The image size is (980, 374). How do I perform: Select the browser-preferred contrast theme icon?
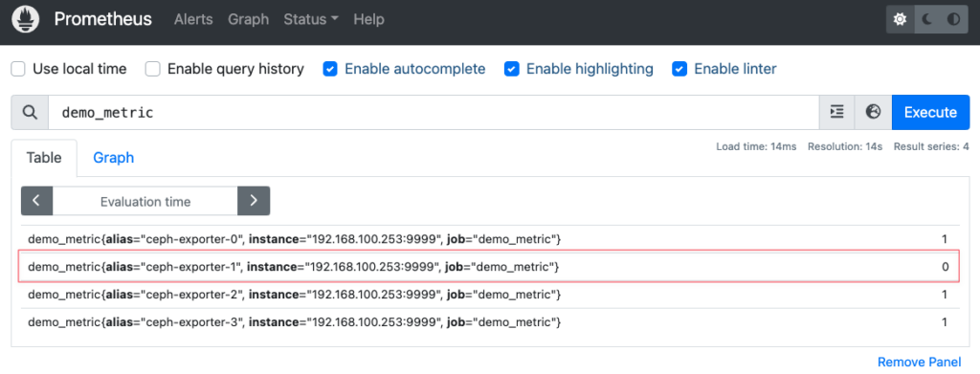(954, 20)
